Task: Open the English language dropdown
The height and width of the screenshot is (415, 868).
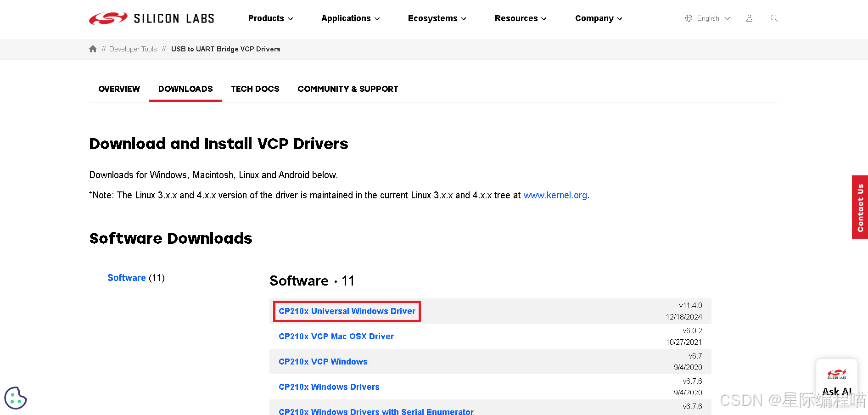Action: click(x=713, y=18)
